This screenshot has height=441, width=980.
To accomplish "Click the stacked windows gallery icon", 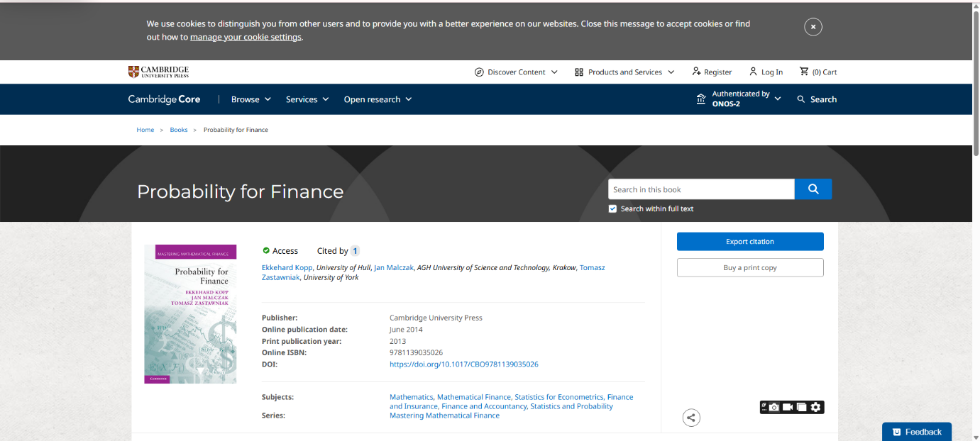I will 801,407.
